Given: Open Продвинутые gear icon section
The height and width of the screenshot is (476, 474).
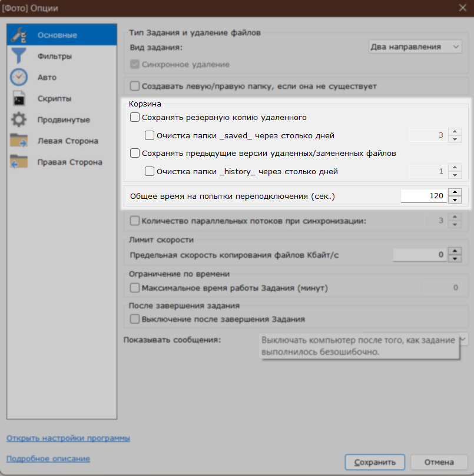Looking at the screenshot, I should pos(62,119).
